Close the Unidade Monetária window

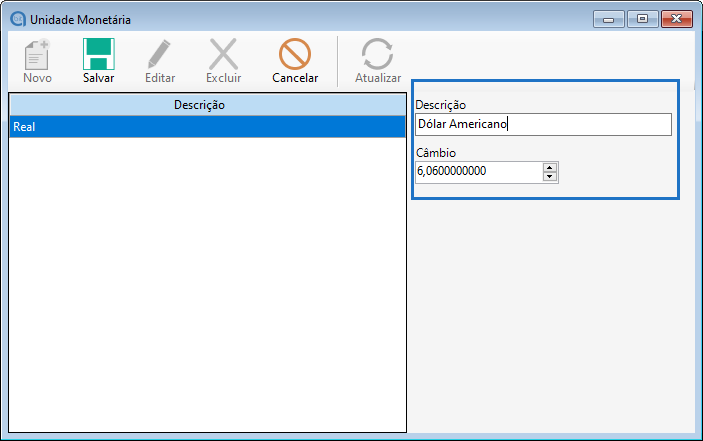(675, 18)
